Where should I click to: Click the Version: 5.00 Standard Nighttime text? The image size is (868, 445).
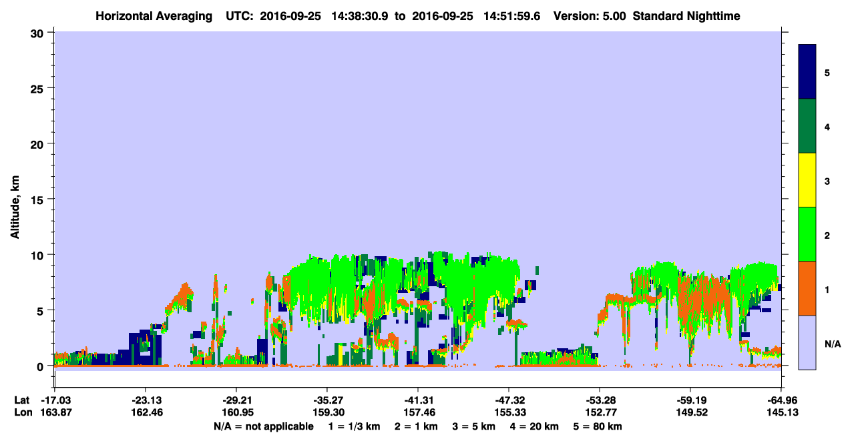pos(647,15)
